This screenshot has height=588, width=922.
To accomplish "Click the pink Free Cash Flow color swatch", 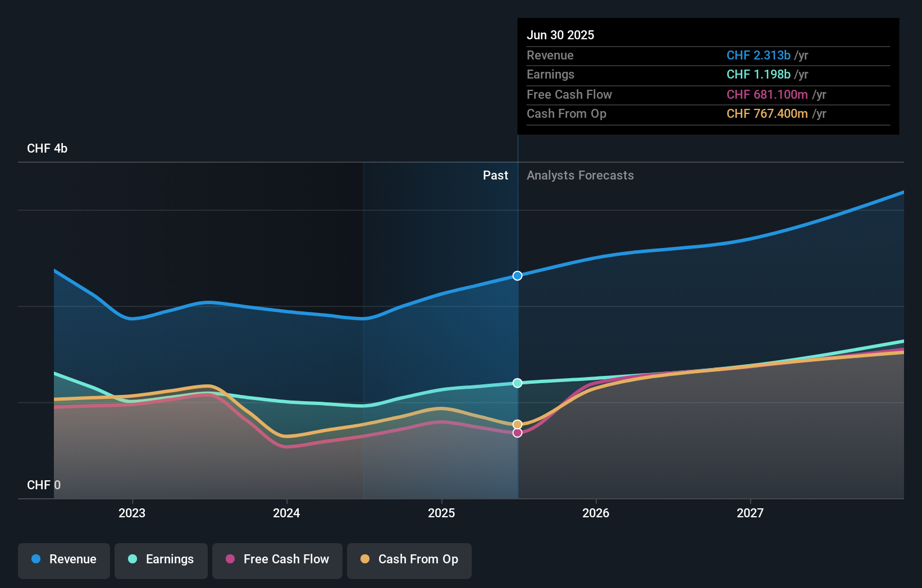I will point(230,559).
